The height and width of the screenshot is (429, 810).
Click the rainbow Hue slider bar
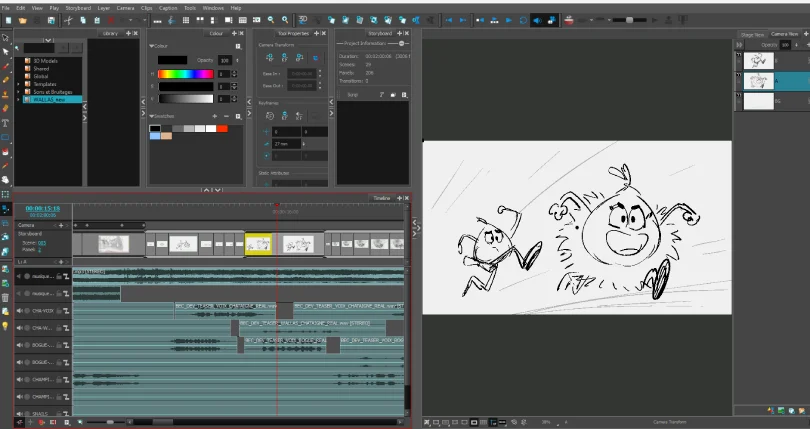185,74
